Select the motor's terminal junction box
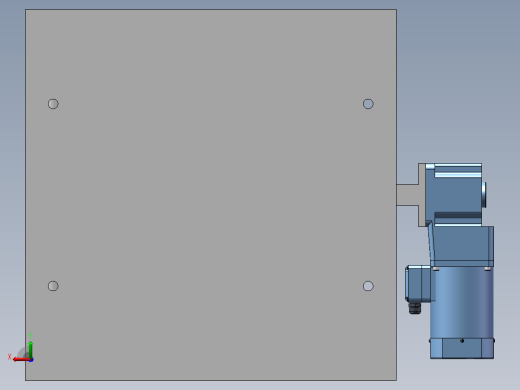This screenshot has width=520, height=390. click(x=418, y=283)
